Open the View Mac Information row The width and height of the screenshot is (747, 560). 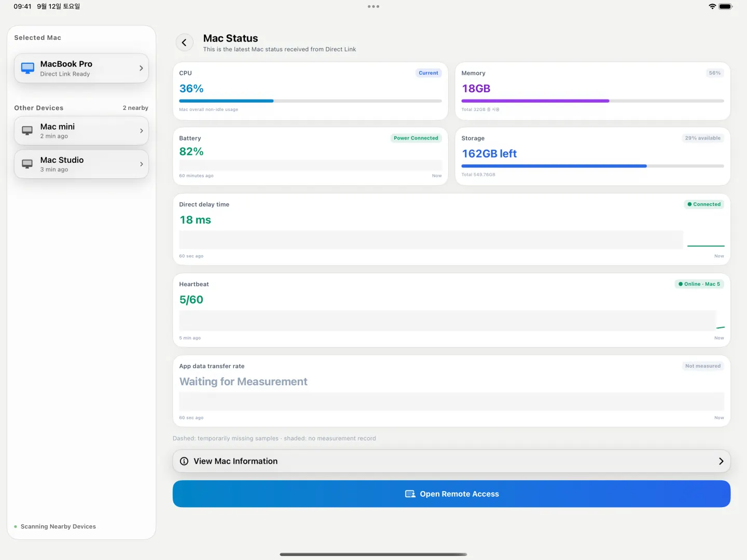pos(451,461)
